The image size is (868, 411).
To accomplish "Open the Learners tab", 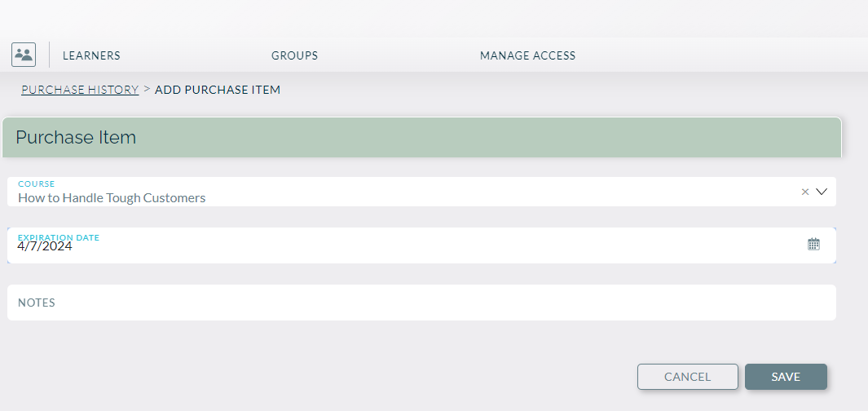I will [91, 55].
